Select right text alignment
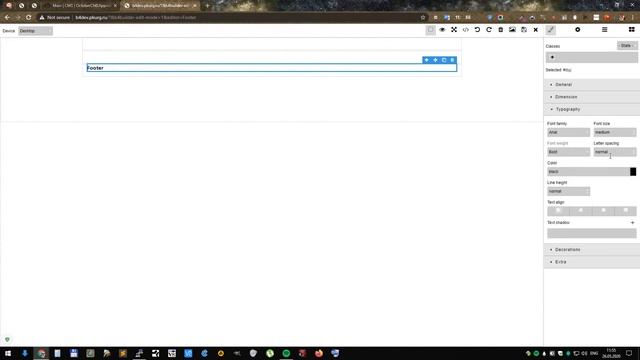Image resolution: width=640 pixels, height=360 pixels. [603, 211]
